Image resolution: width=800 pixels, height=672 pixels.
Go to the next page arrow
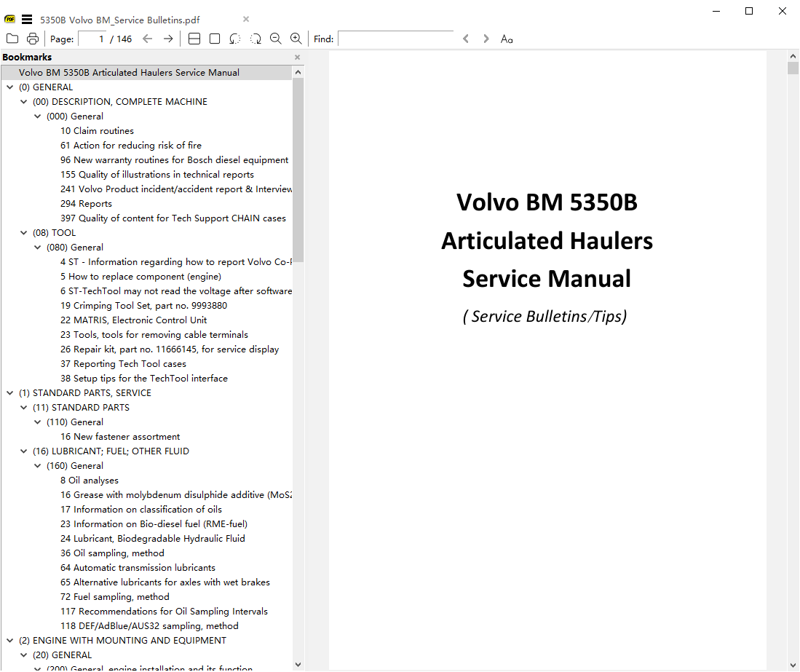(x=168, y=39)
